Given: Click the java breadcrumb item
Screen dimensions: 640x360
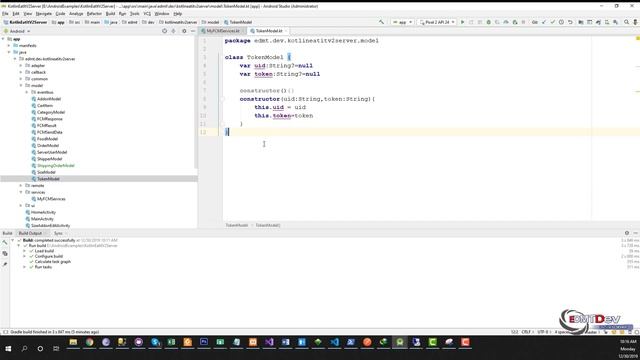Looking at the screenshot, I should [x=111, y=22].
